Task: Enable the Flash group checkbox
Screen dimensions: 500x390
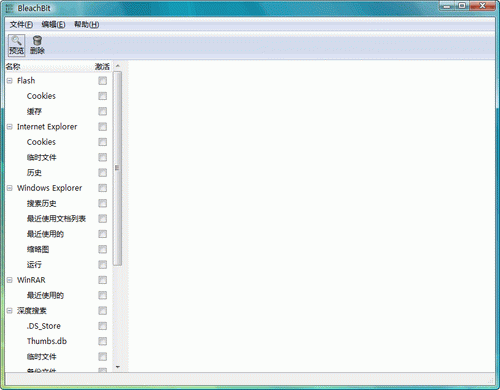Action: (x=103, y=81)
